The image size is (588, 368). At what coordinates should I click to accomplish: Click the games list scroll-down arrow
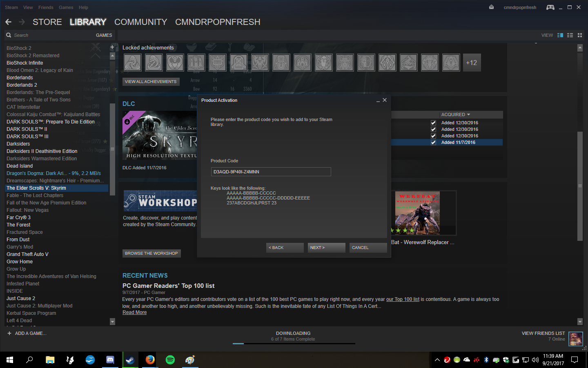pyautogui.click(x=112, y=322)
